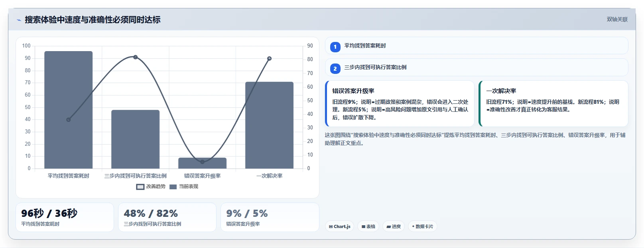Click the 数据卡片 tag chip
This screenshot has width=644, height=248.
click(x=423, y=226)
